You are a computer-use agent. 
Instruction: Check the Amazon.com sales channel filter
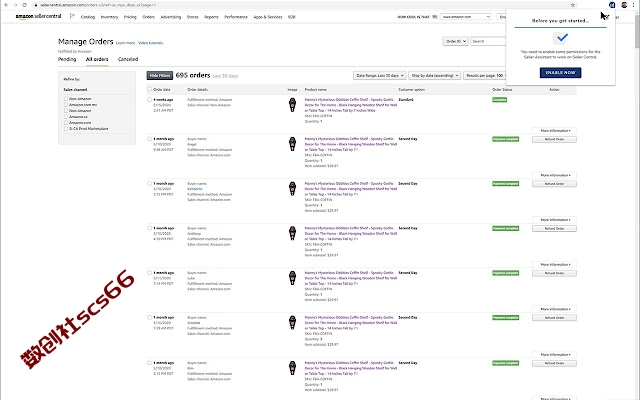[x=66, y=122]
